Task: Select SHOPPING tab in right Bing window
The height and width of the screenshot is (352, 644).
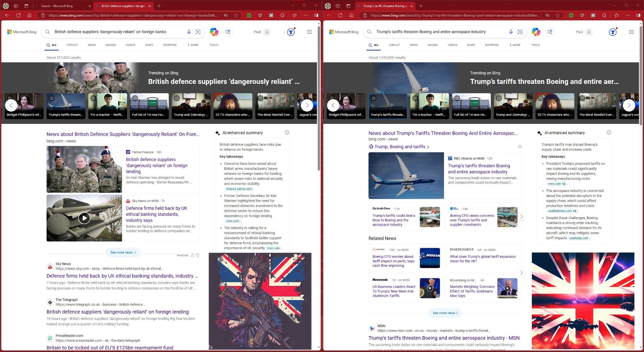Action: (x=492, y=45)
